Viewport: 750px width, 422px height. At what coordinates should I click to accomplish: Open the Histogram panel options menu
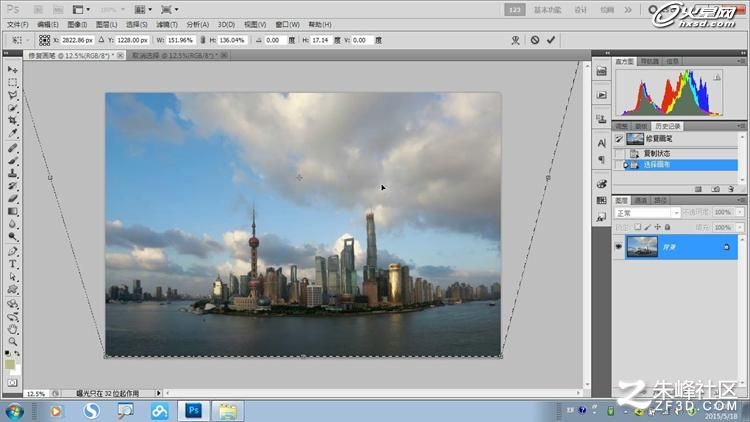(x=741, y=61)
